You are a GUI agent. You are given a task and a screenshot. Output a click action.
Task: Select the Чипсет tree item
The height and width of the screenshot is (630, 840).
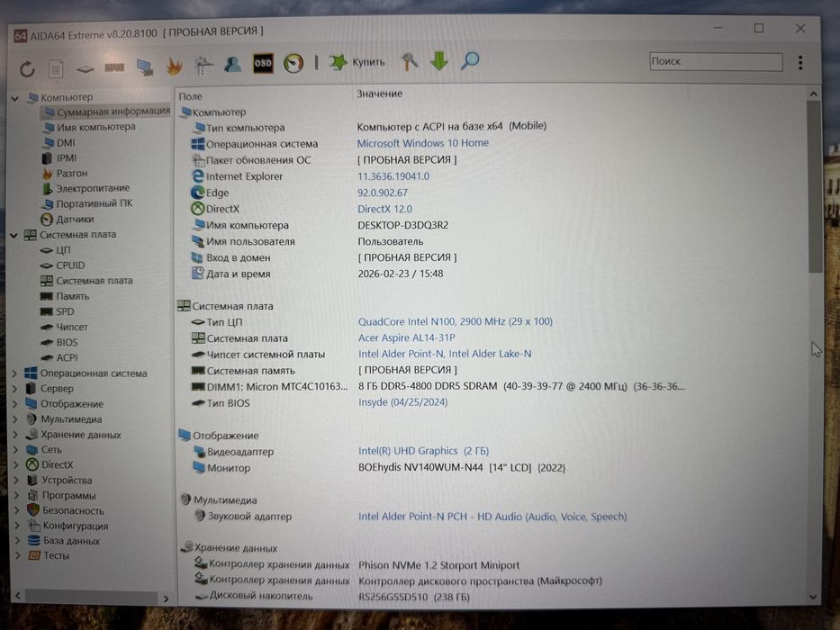coord(64,327)
